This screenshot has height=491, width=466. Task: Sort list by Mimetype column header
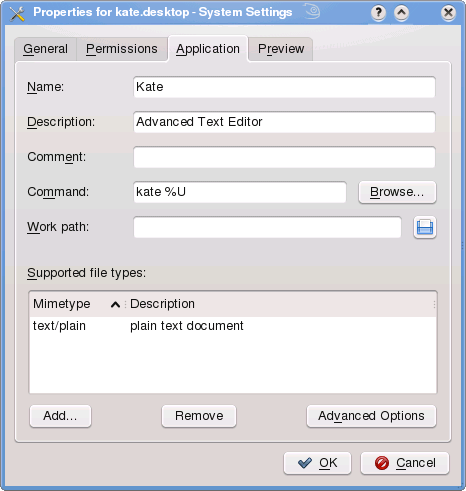tap(77, 304)
